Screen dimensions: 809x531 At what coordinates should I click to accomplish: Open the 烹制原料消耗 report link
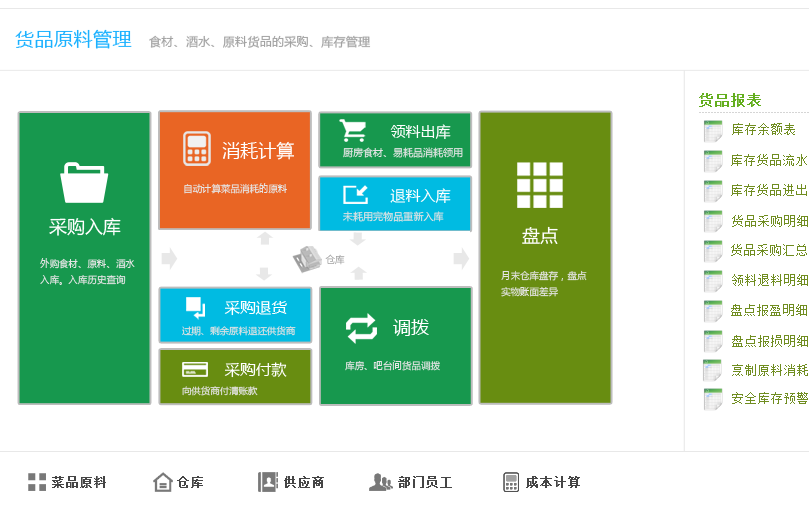tap(769, 370)
